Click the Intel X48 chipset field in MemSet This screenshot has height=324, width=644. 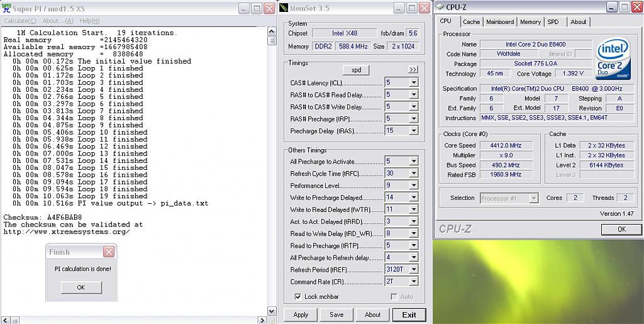click(345, 33)
